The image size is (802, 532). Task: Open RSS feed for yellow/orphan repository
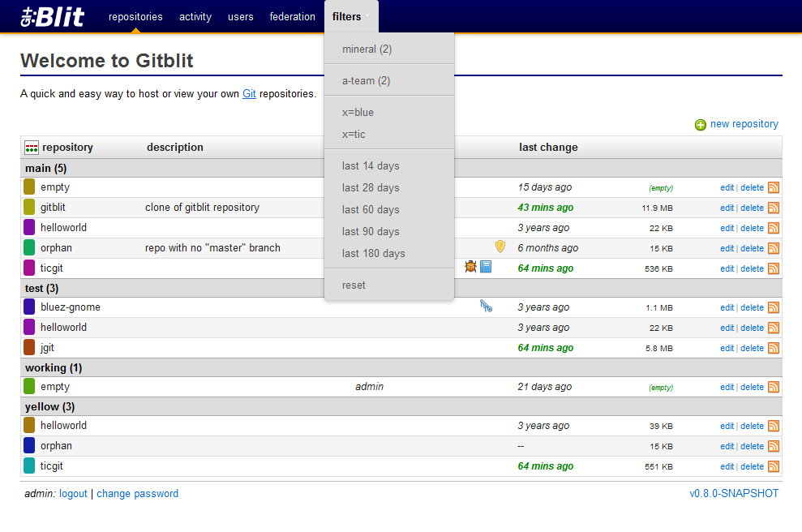(774, 447)
